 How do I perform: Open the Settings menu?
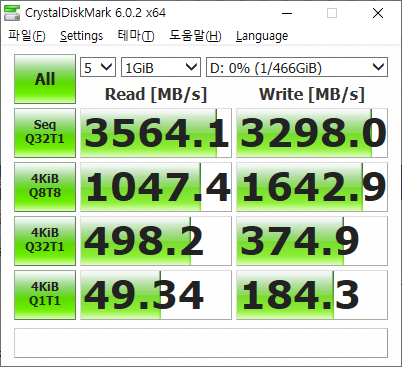pos(81,36)
